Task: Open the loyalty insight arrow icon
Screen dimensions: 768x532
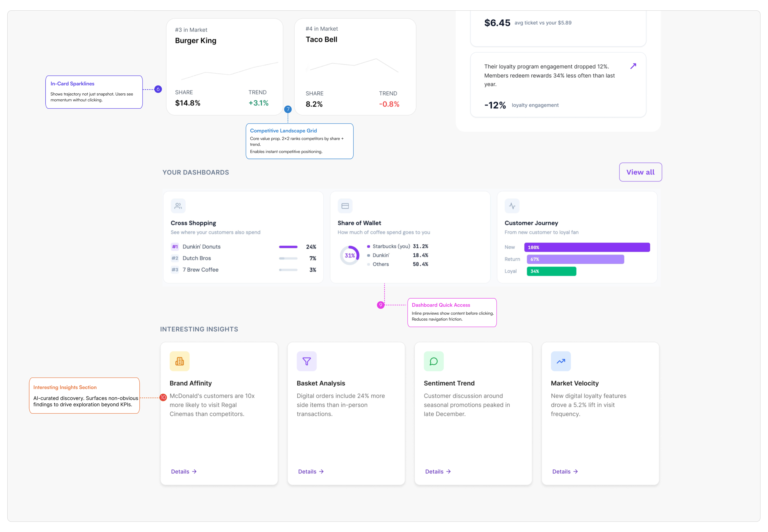Action: click(x=633, y=66)
